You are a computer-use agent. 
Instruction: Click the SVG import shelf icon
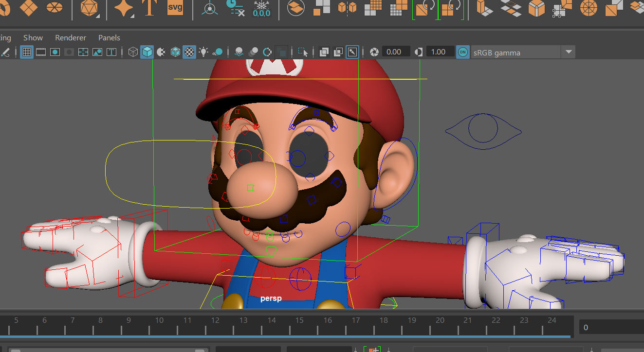(175, 8)
